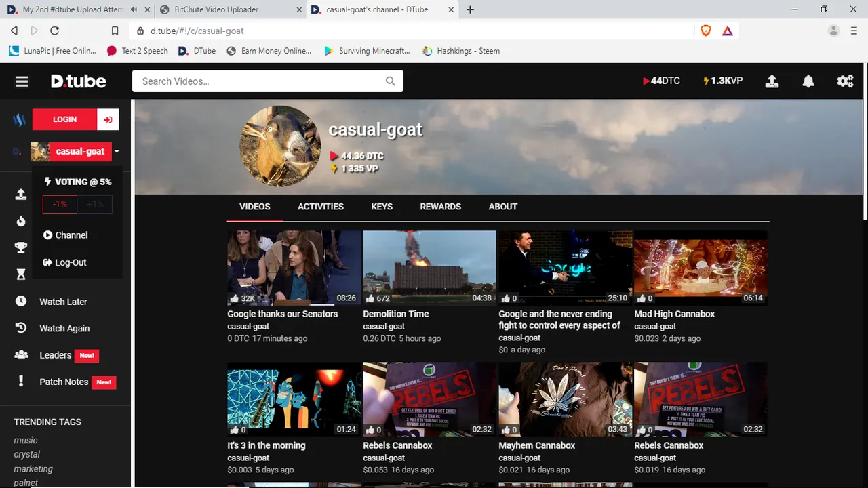Open the upload video icon in header
868x488 pixels.
coord(772,81)
